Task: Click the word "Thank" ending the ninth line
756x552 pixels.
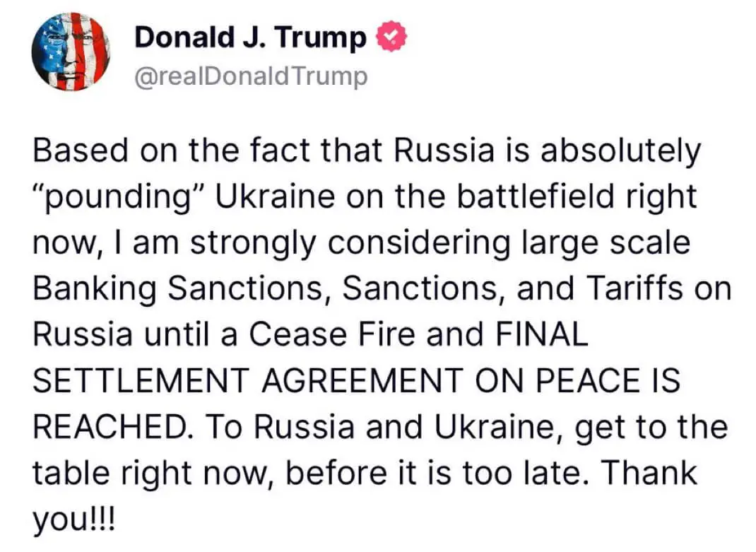Action: coord(649,472)
